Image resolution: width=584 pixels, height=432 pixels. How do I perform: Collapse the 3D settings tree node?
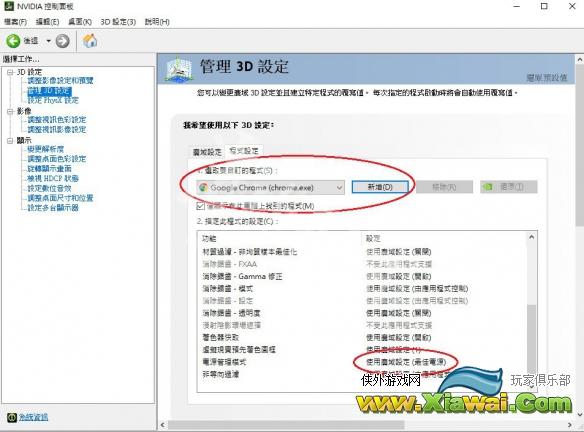(10, 72)
